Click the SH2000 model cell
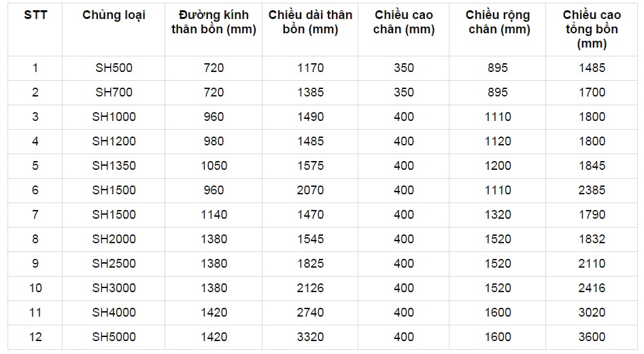Screen dimensions: 644x354 point(114,239)
